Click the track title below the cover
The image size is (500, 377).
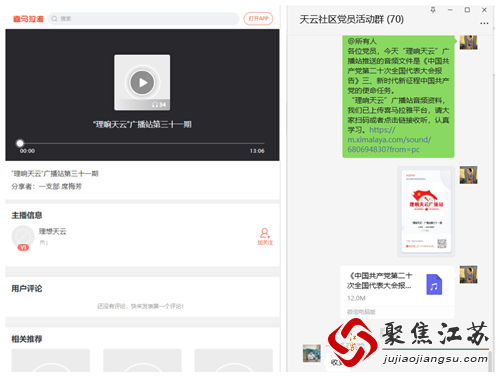tap(142, 125)
